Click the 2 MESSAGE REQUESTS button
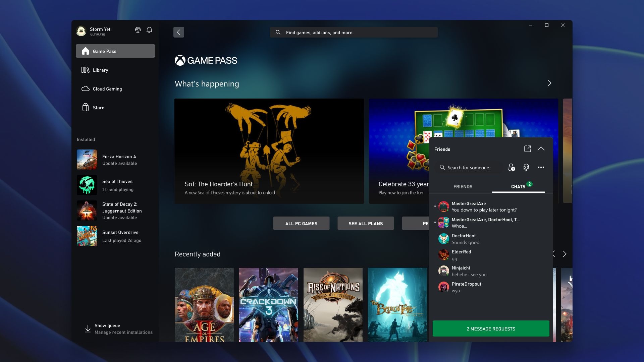The height and width of the screenshot is (362, 644). 491,328
